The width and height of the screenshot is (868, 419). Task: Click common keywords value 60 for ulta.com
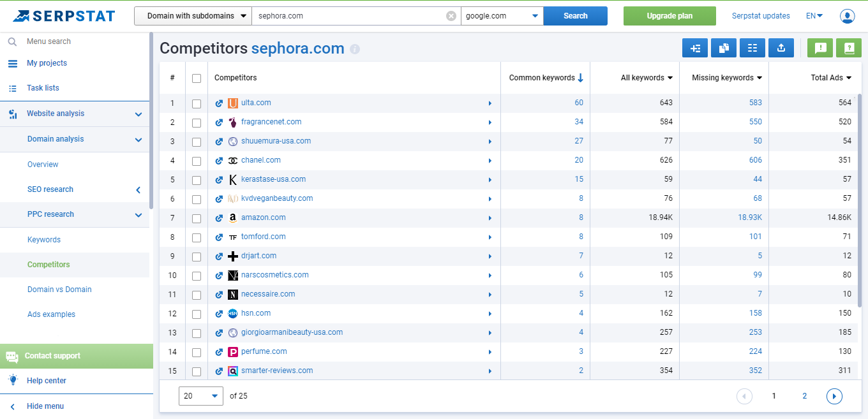[x=579, y=103]
